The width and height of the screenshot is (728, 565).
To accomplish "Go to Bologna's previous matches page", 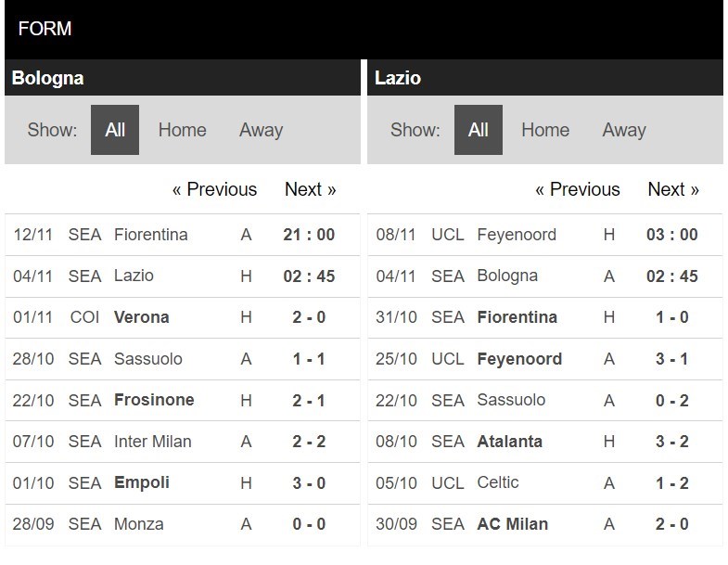I will pos(214,189).
